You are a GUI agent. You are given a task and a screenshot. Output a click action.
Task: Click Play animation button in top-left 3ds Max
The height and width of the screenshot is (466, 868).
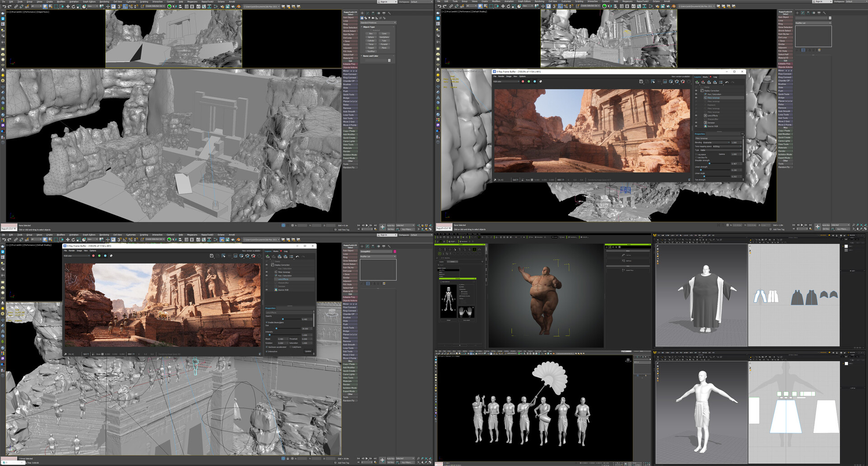coord(367,225)
